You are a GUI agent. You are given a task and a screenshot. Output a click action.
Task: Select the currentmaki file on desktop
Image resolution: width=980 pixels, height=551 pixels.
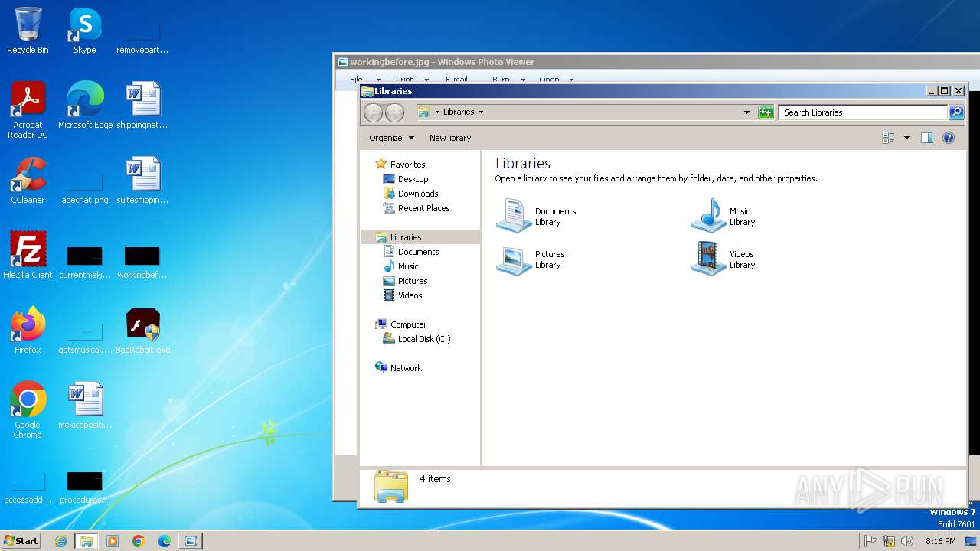85,262
